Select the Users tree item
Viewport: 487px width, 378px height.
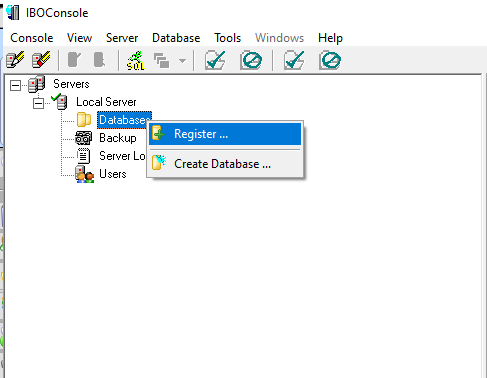(x=113, y=174)
